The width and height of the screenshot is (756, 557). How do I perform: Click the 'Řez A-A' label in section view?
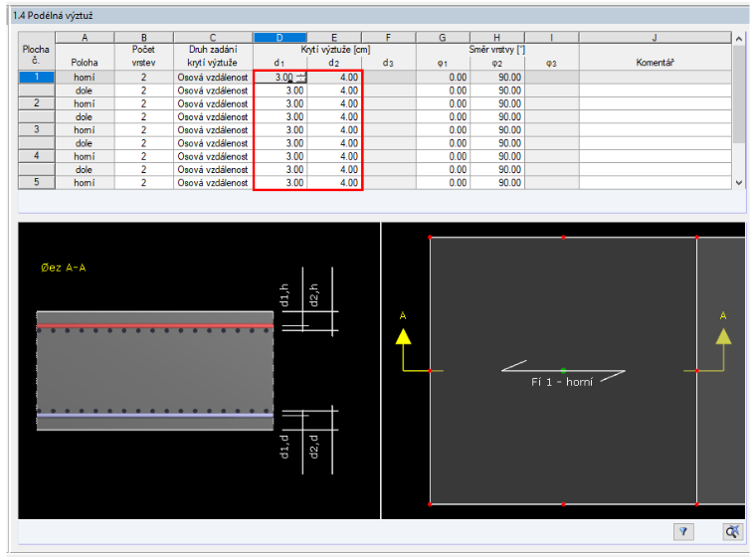click(63, 268)
